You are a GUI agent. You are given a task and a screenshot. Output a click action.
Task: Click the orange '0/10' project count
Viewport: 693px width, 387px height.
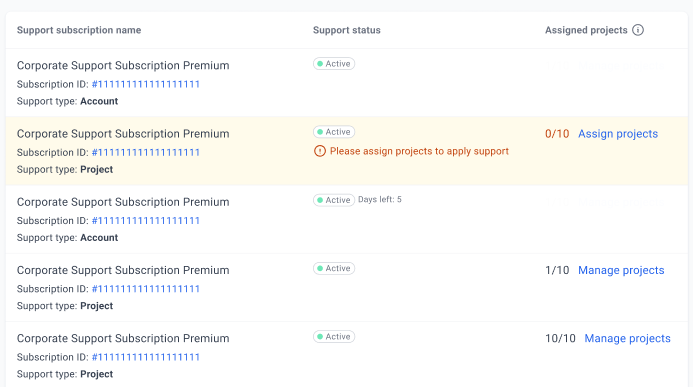[x=557, y=134]
